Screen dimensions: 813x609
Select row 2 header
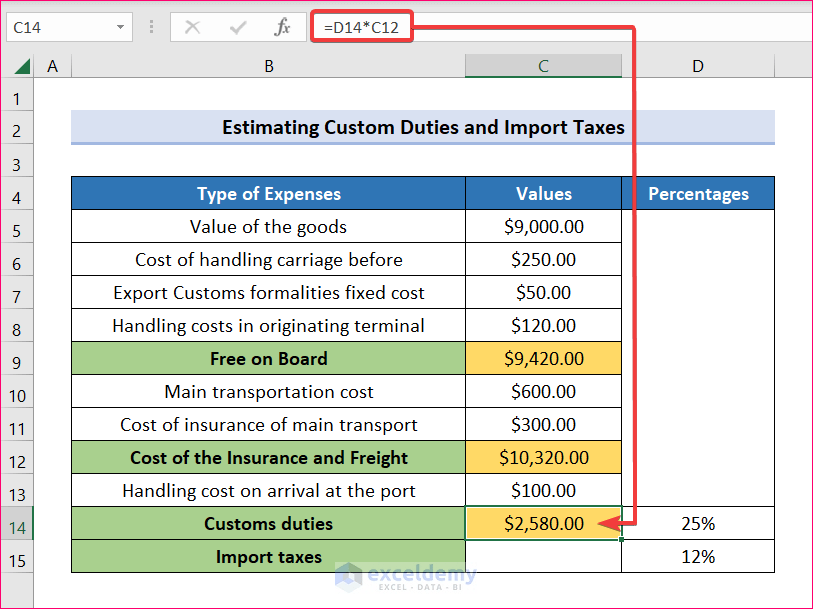coord(17,127)
